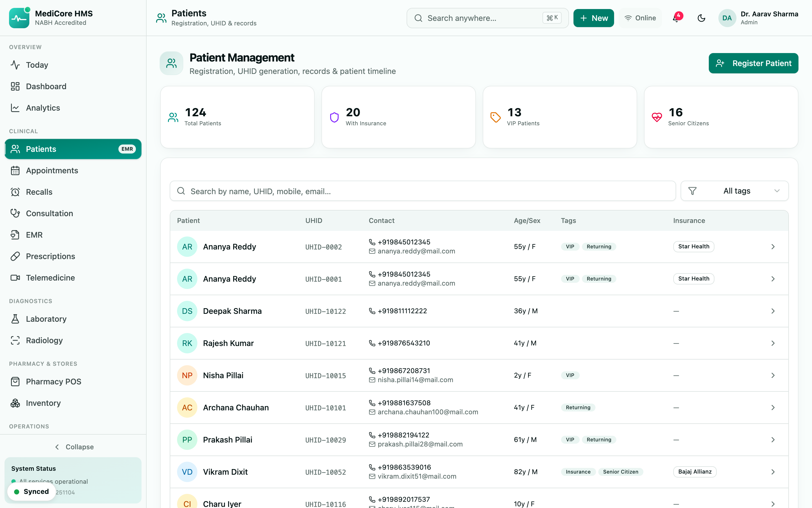Click the EMR badge on Patients item
This screenshot has width=812, height=508.
click(x=127, y=149)
